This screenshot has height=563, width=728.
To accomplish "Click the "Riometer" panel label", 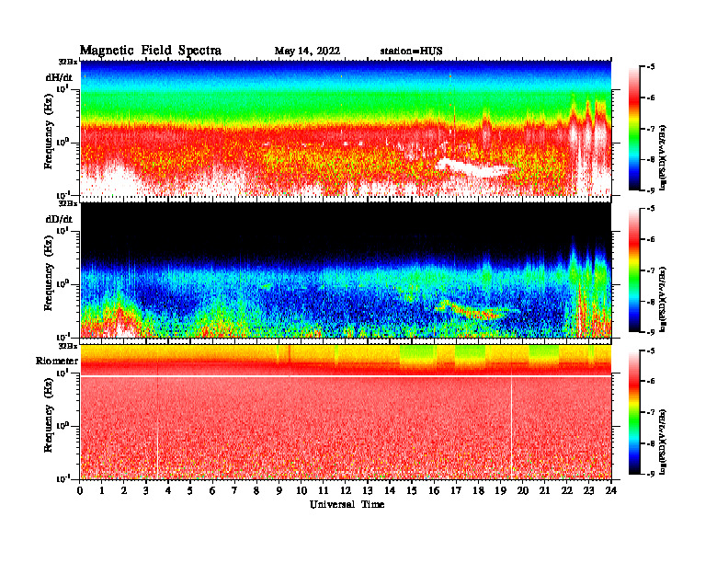I will 57,361.
